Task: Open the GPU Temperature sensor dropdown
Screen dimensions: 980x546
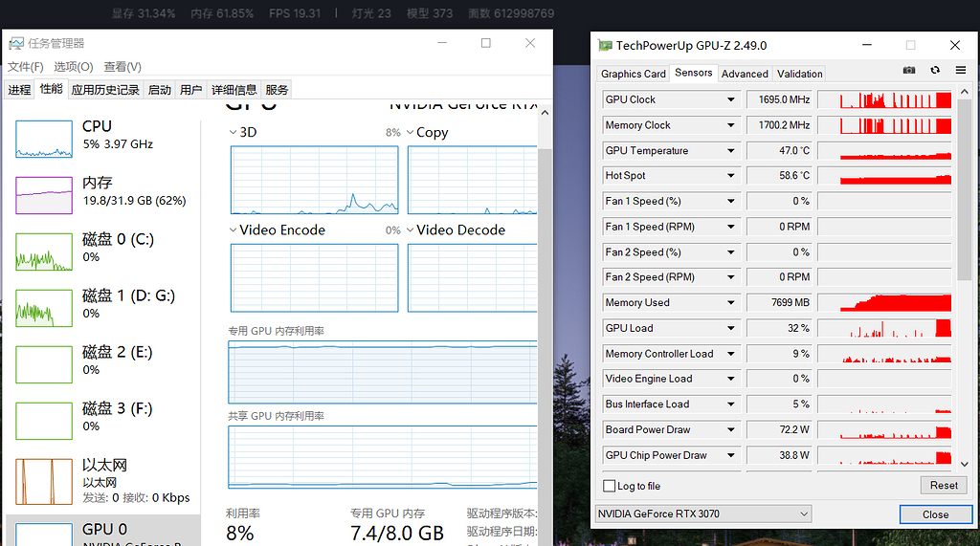Action: click(x=730, y=150)
